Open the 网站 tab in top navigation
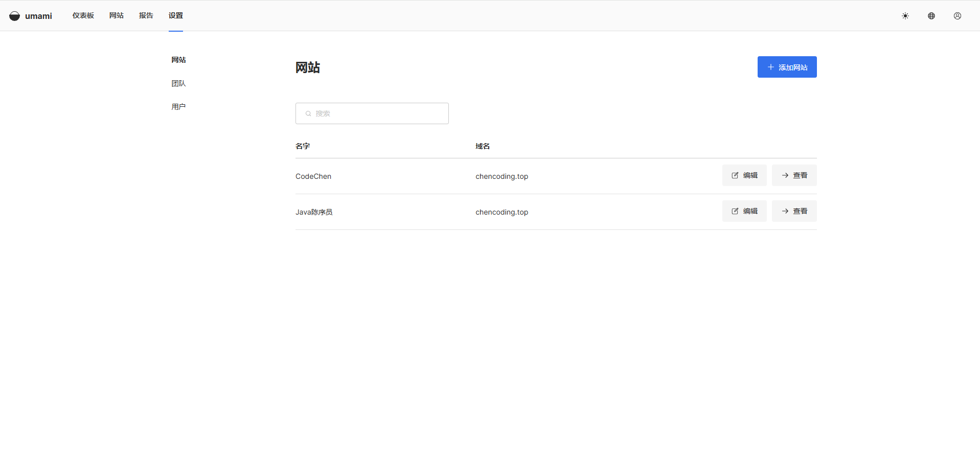This screenshot has width=980, height=466. (x=116, y=15)
